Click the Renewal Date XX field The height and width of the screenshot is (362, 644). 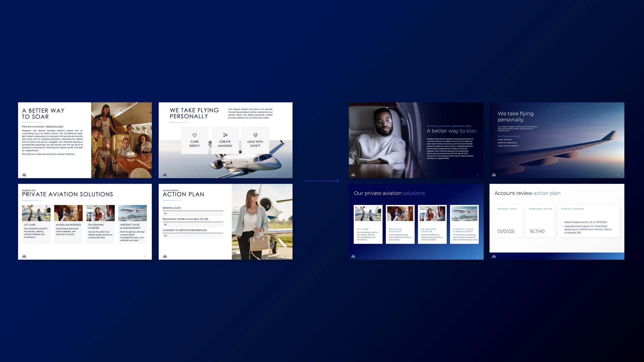point(193,214)
